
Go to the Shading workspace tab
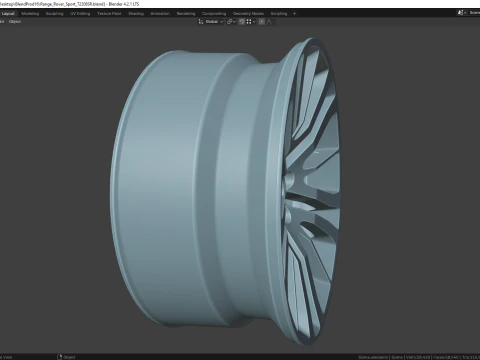coord(136,14)
